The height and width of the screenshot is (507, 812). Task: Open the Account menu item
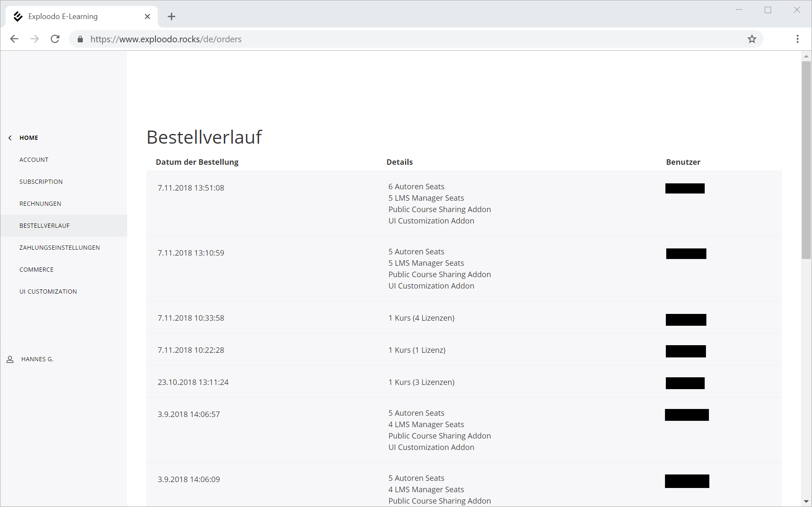click(34, 160)
